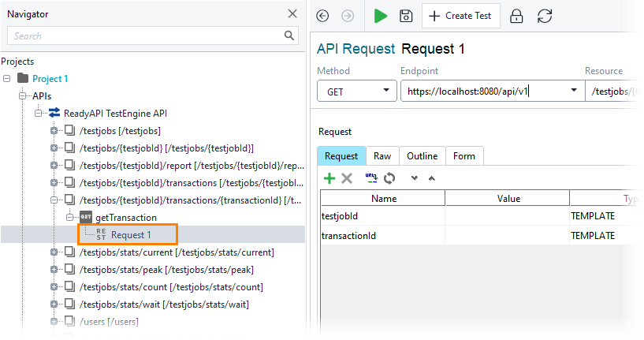Screen dimensions: 644x340
Task: Click resource icon next to /users [/users]
Action: tap(70, 321)
